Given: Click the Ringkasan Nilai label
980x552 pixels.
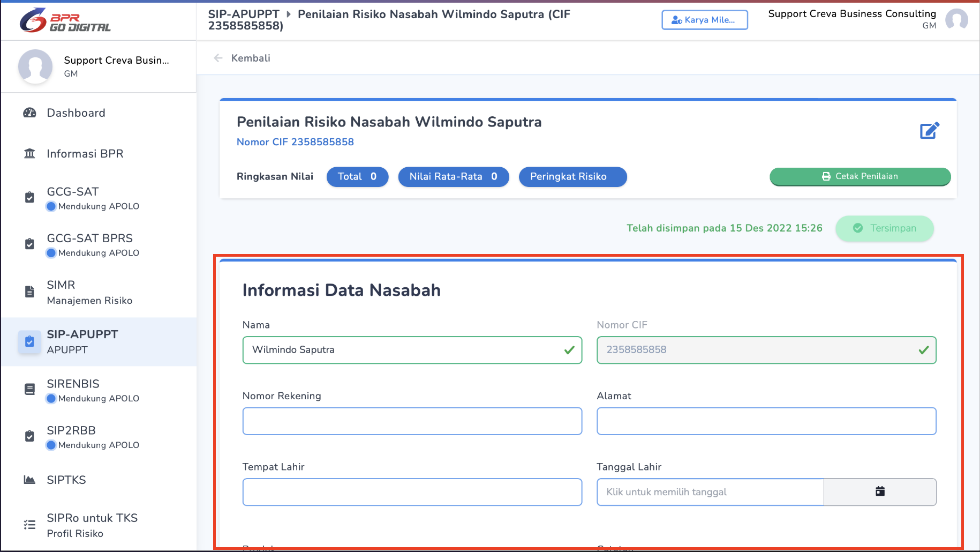Looking at the screenshot, I should click(x=275, y=177).
